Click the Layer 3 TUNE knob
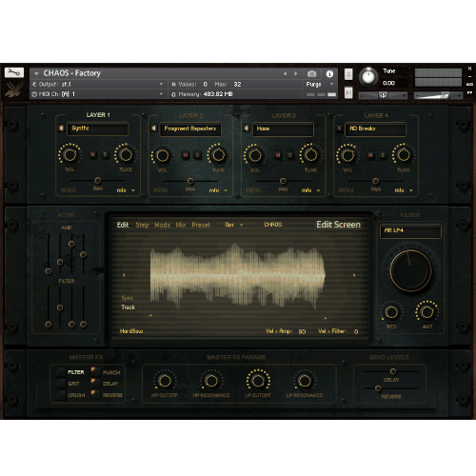Screen dimensions: 476x476 (310, 155)
